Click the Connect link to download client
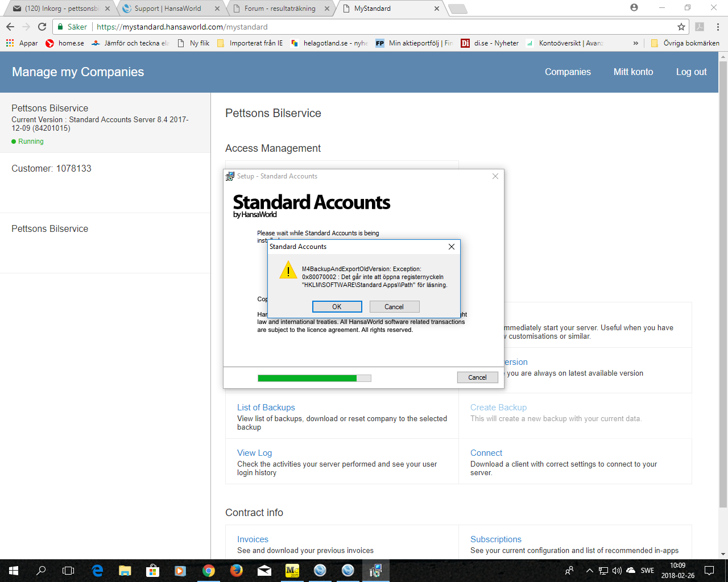The width and height of the screenshot is (728, 582). point(486,453)
